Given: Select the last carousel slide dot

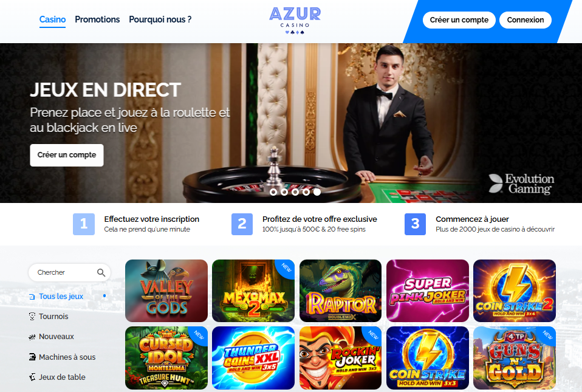Looking at the screenshot, I should pyautogui.click(x=317, y=192).
